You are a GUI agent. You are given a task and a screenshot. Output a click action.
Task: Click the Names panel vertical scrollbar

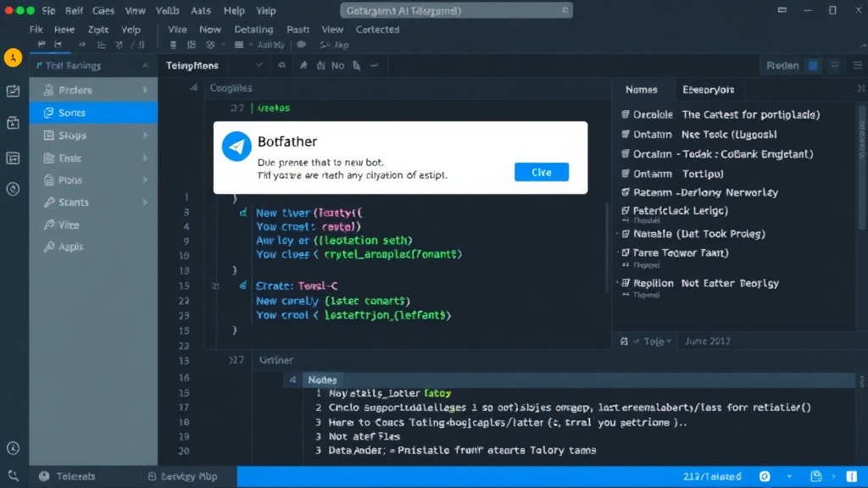(x=861, y=167)
